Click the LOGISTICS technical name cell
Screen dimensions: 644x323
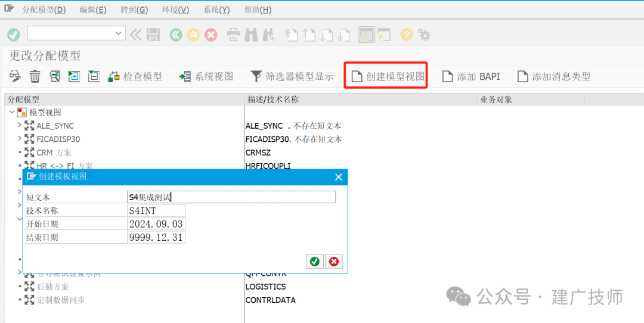pos(266,287)
